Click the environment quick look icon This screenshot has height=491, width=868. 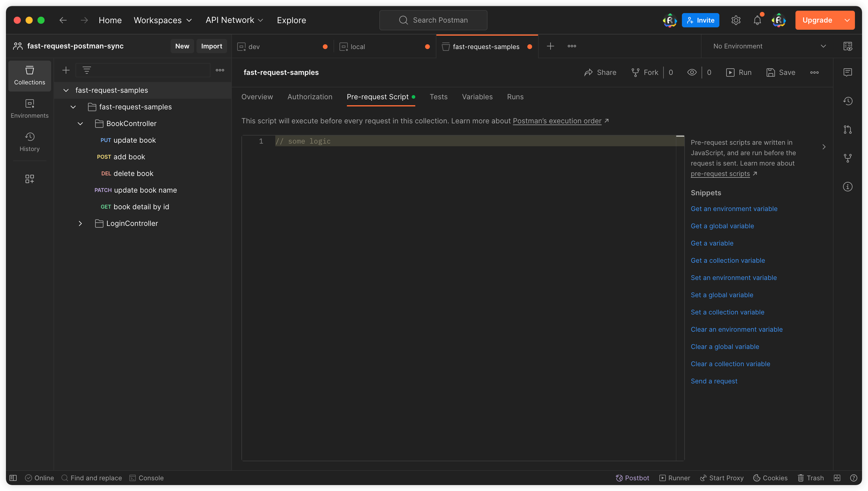848,46
